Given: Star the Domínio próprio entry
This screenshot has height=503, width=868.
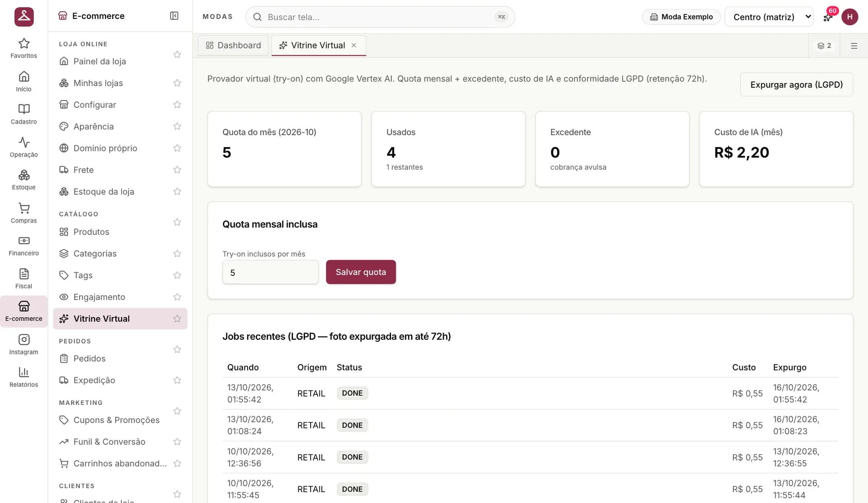Looking at the screenshot, I should coord(177,148).
